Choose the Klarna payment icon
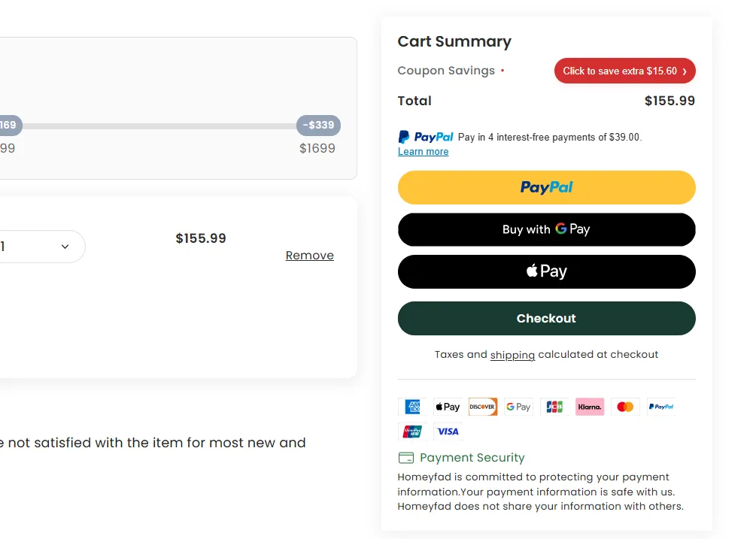Image resolution: width=756 pixels, height=539 pixels. [x=590, y=406]
